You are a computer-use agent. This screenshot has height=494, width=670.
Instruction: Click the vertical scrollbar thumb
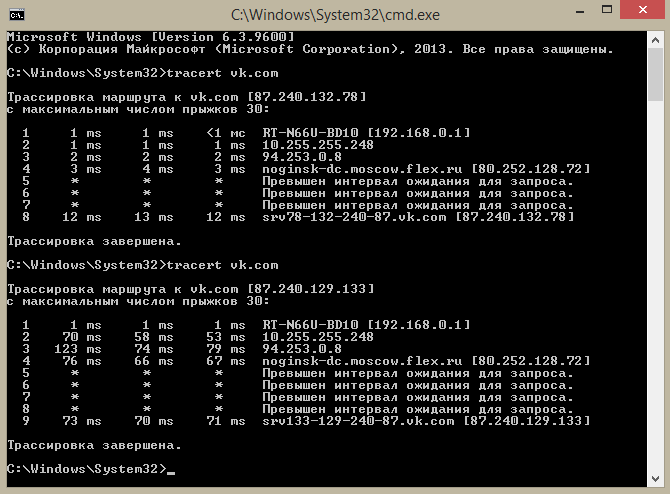[655, 75]
